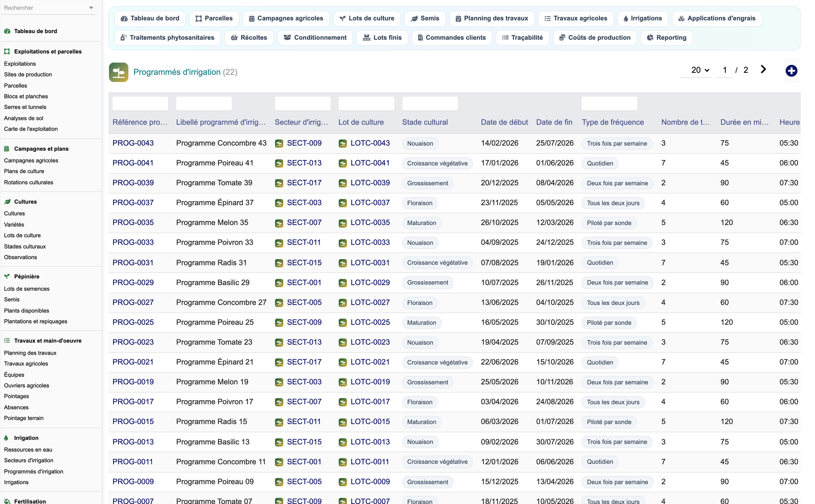Open the Reporting tab
This screenshot has height=504, width=815.
[x=666, y=38]
